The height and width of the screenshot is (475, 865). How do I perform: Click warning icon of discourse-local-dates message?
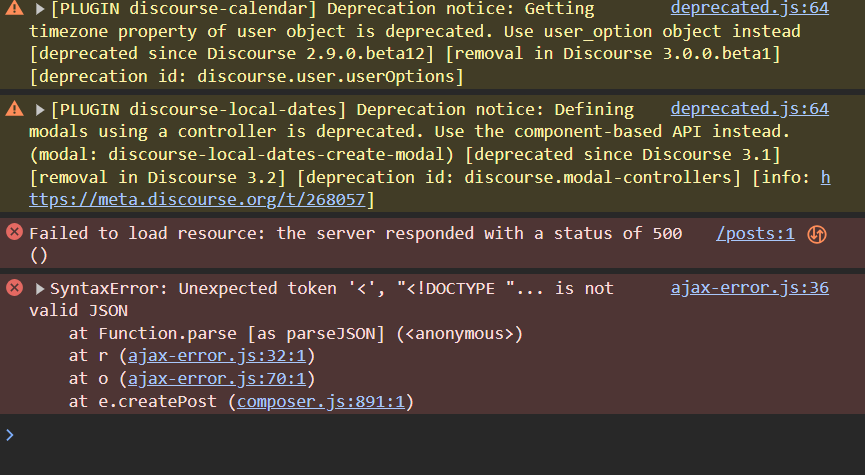point(14,109)
